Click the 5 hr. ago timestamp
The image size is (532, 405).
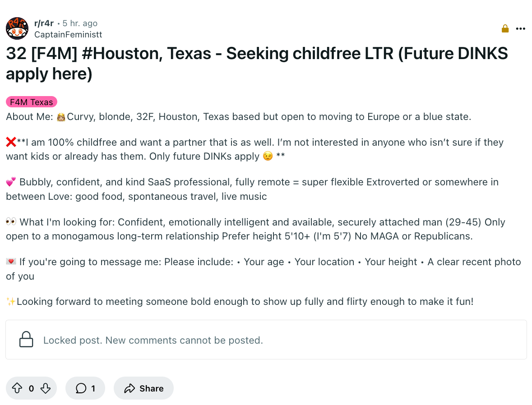pyautogui.click(x=80, y=23)
